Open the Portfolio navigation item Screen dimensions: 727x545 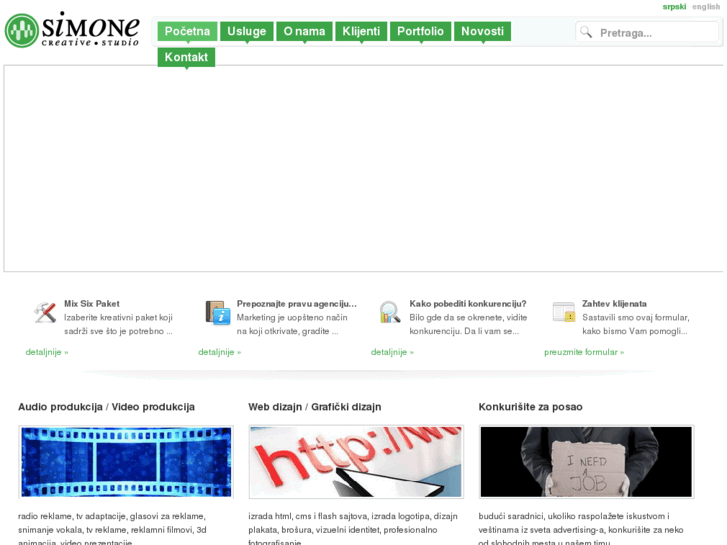(x=420, y=31)
